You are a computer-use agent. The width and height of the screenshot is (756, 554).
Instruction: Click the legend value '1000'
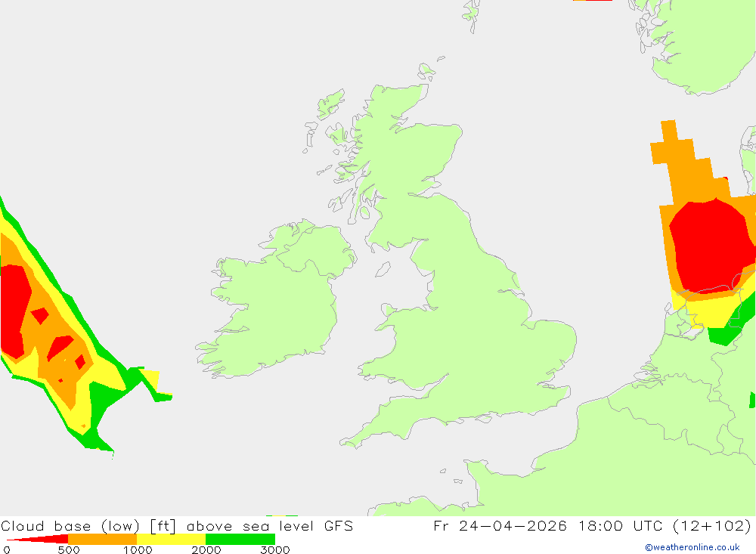coord(138,549)
